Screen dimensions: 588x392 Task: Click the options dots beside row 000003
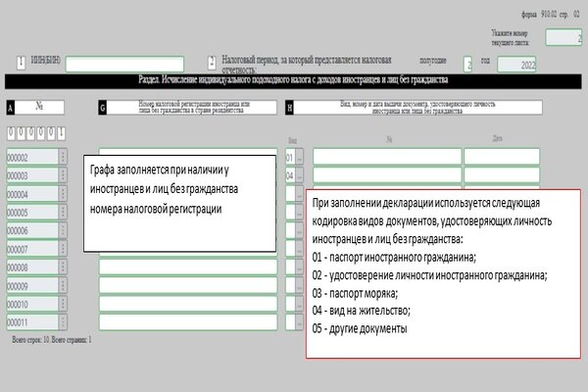(x=63, y=175)
